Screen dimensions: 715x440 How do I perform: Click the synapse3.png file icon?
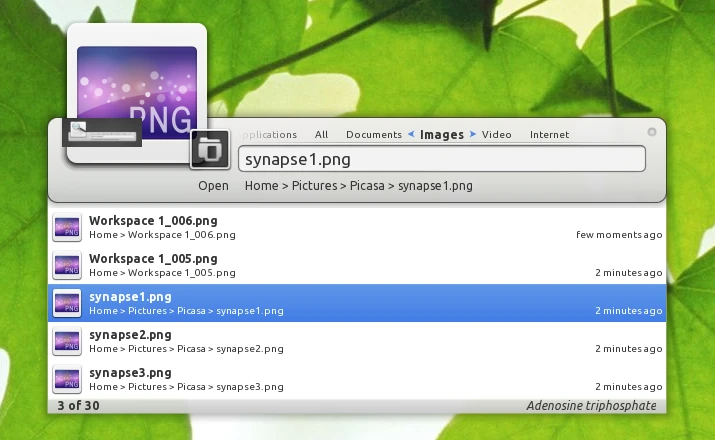67,379
